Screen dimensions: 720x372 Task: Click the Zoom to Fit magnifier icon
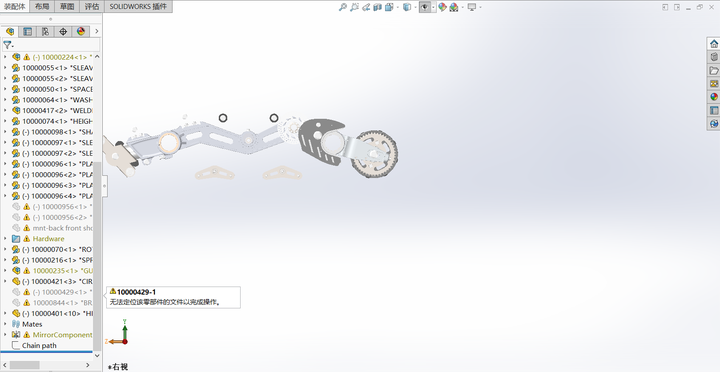click(343, 7)
